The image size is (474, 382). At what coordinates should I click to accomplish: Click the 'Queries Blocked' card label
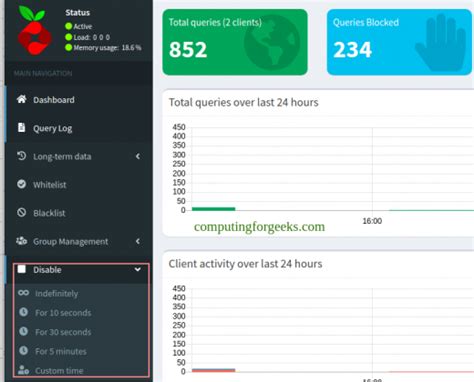(x=366, y=22)
